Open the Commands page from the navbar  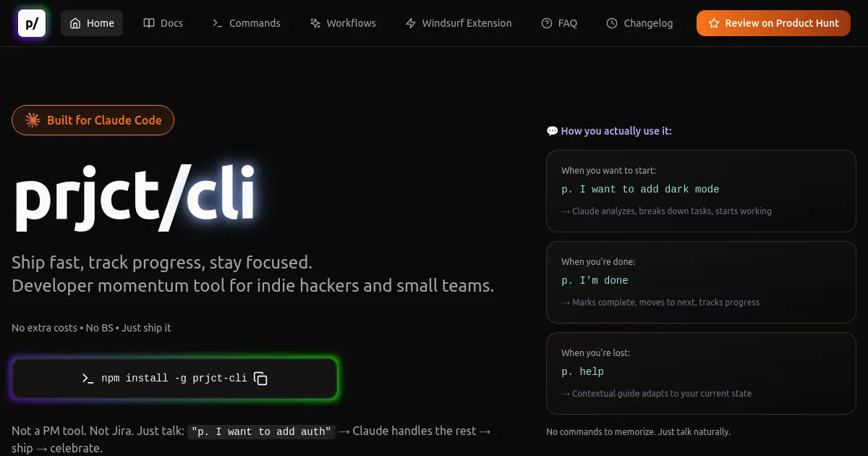point(246,22)
